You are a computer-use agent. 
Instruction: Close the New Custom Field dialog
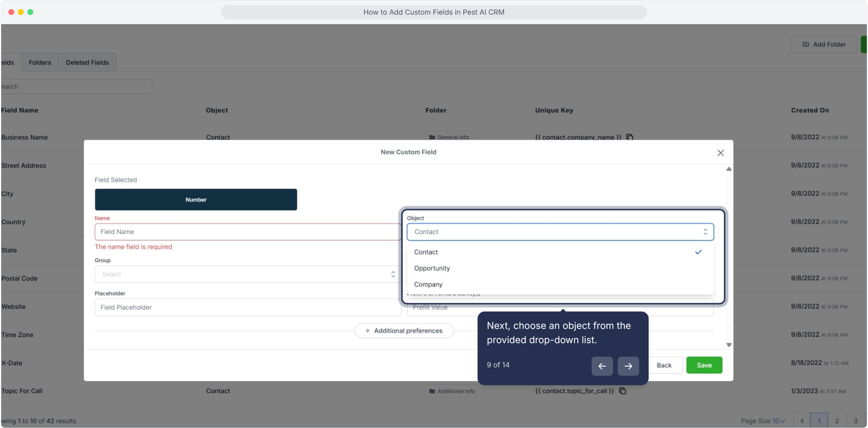coord(720,153)
